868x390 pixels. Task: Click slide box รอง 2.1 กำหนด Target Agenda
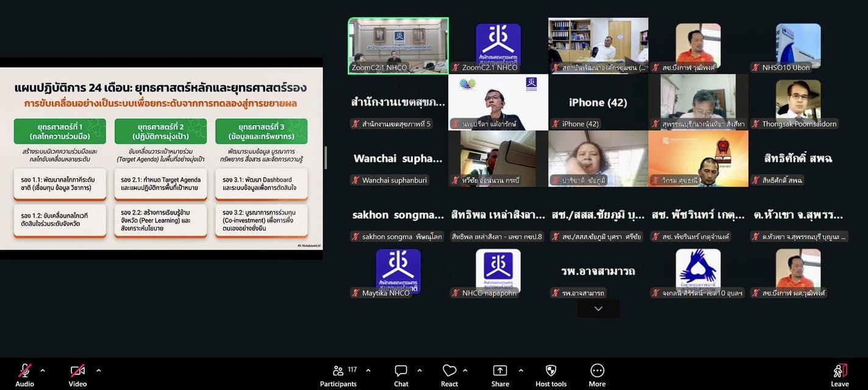point(160,184)
